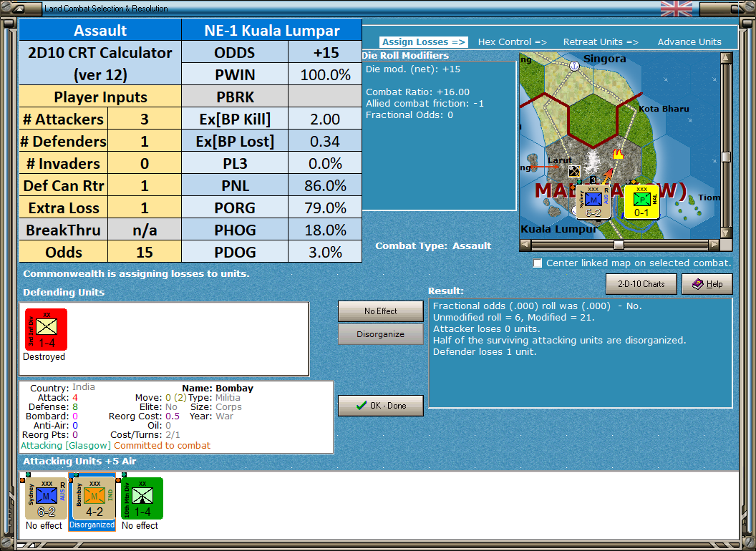
Task: Confirm losses with OK - Done
Action: point(380,406)
